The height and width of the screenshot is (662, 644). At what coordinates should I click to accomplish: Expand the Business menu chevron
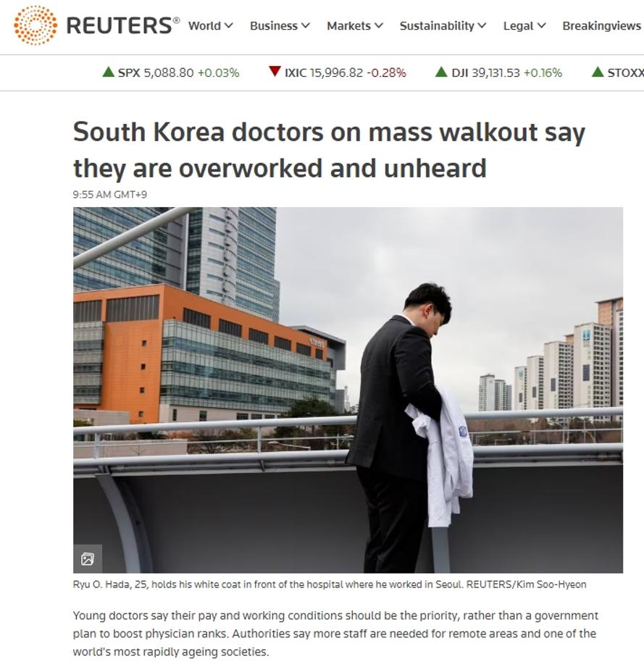point(305,25)
